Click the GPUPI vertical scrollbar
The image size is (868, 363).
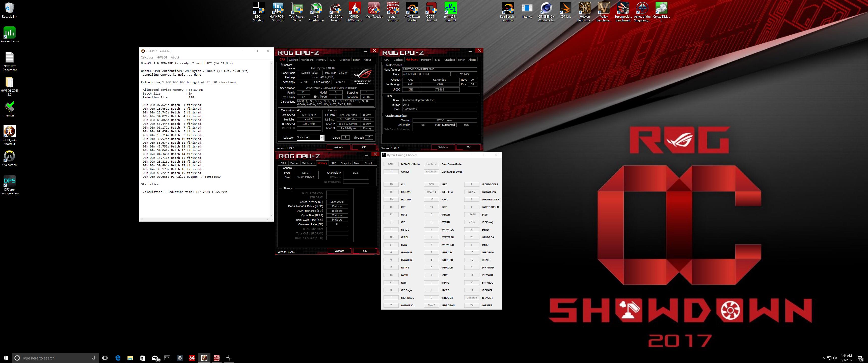click(x=272, y=139)
